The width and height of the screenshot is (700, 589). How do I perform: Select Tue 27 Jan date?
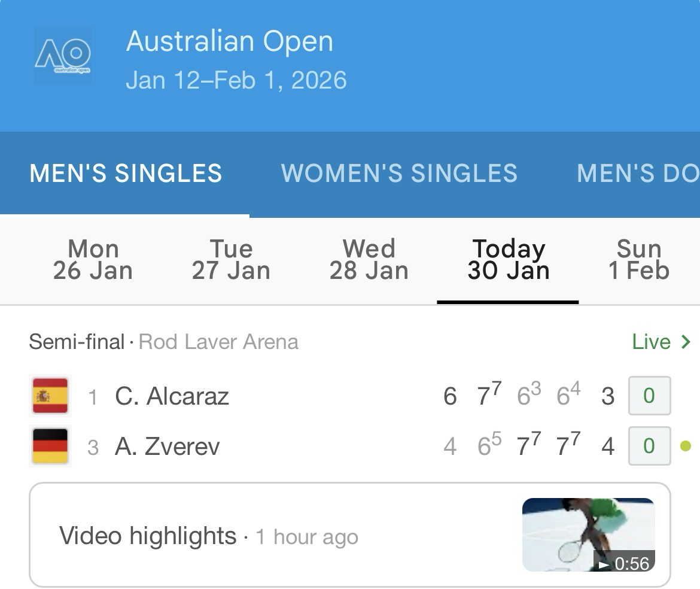(231, 260)
